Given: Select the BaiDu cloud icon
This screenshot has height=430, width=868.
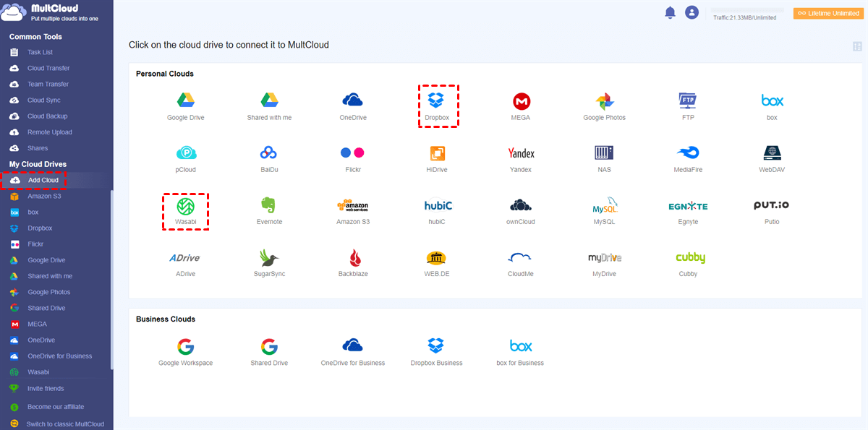Looking at the screenshot, I should (269, 158).
